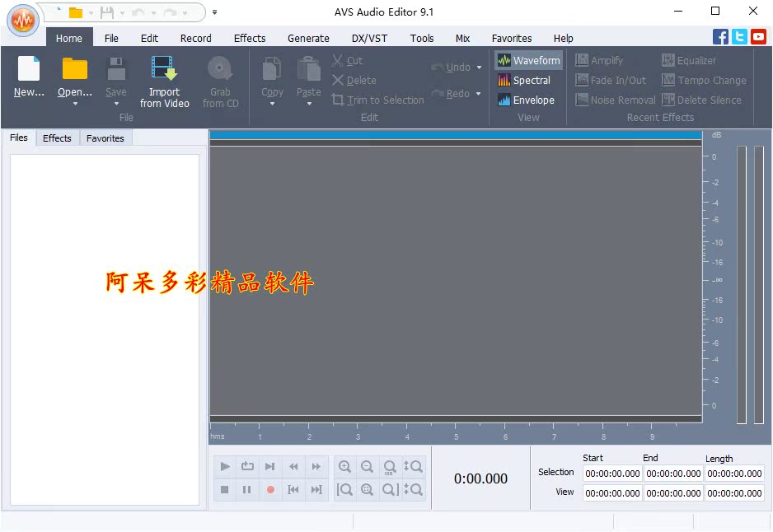Open the Twitter link icon
Screen dimensions: 773x532
point(739,37)
